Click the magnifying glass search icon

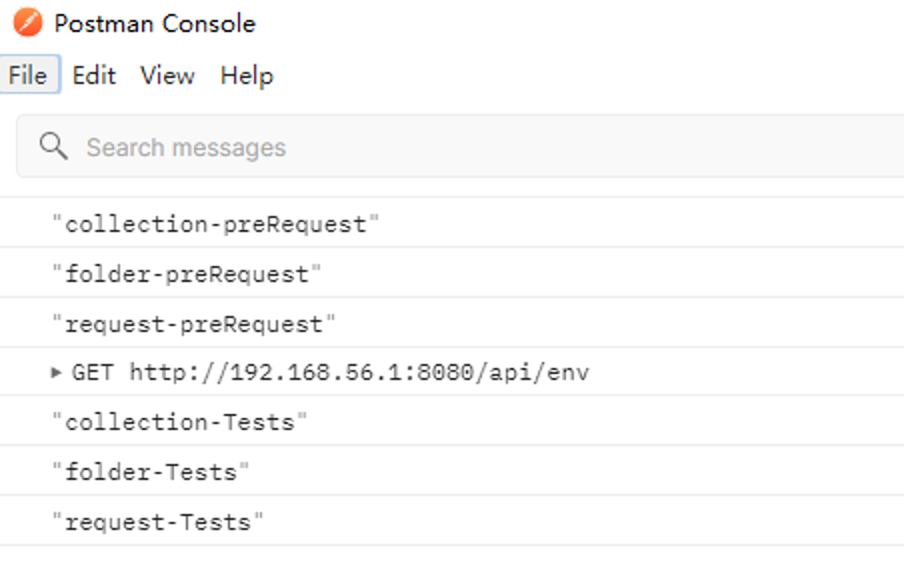[54, 146]
